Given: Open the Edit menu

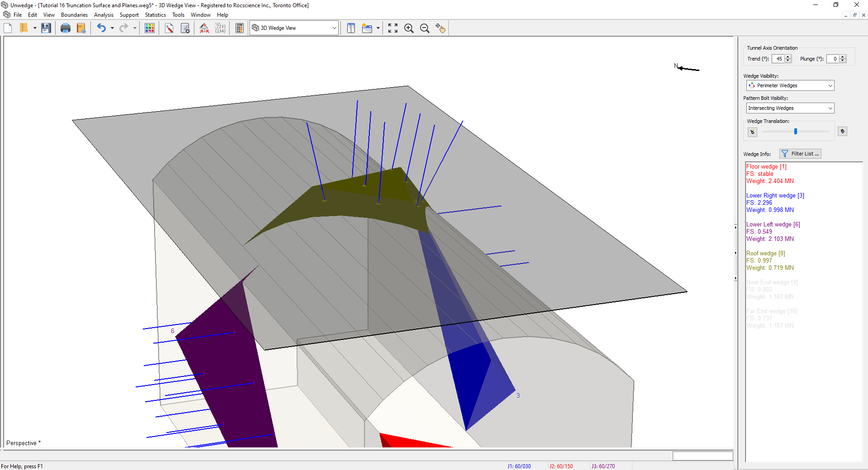Looking at the screenshot, I should click(x=33, y=15).
